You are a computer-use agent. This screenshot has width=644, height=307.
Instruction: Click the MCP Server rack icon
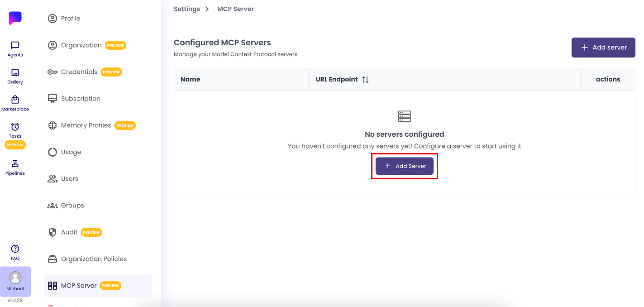(52, 286)
